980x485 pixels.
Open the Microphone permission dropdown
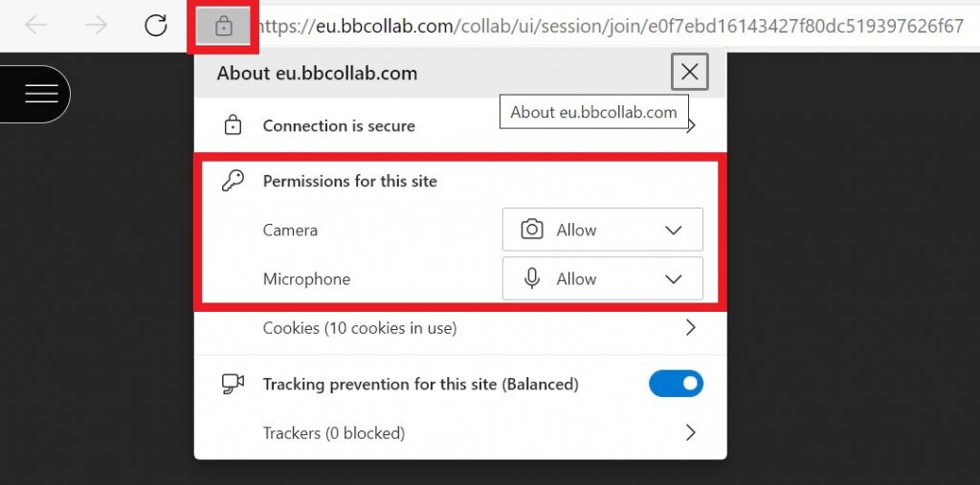coord(603,278)
